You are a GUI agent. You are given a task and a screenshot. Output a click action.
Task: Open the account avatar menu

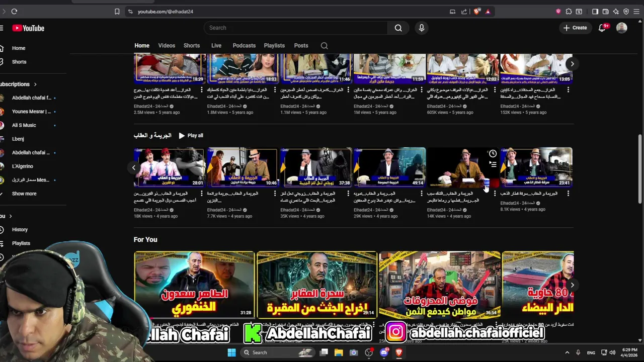(x=622, y=28)
